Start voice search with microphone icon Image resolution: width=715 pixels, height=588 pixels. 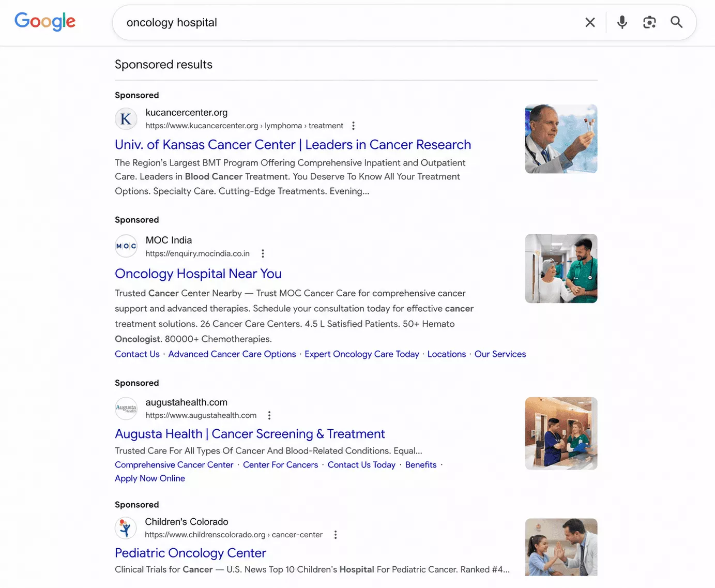pos(622,22)
